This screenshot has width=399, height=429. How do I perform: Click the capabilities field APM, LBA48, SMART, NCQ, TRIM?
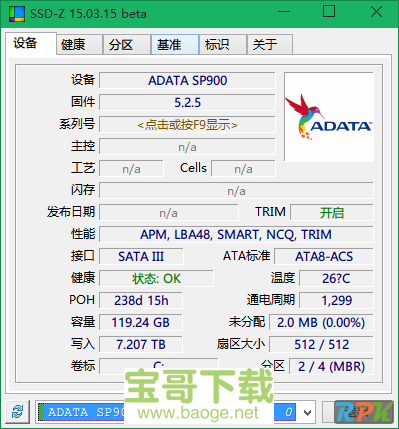(236, 235)
